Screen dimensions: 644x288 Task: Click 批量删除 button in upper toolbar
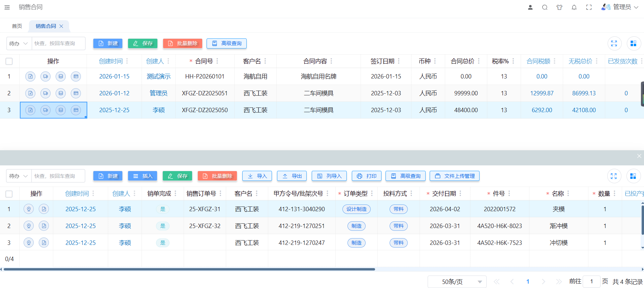[x=183, y=43]
